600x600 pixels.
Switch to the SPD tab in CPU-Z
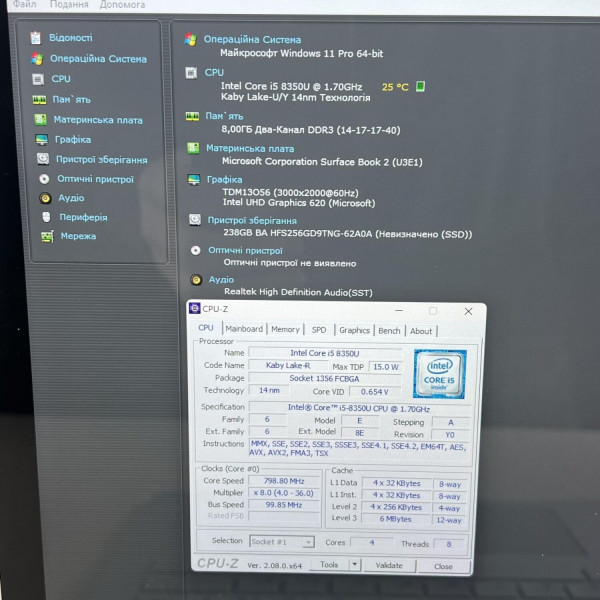pos(319,330)
